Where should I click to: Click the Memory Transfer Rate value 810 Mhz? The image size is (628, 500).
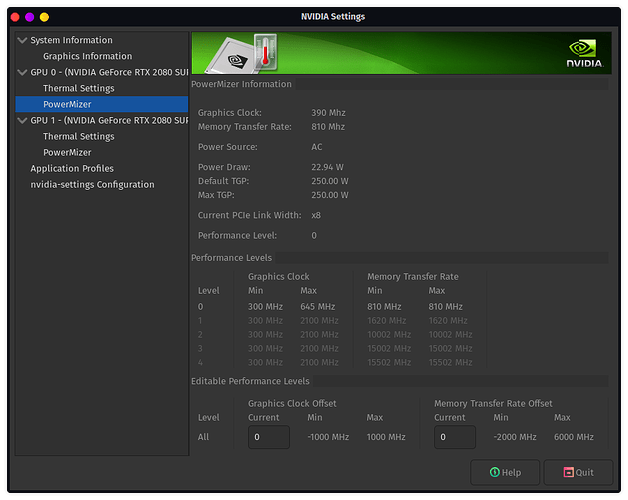point(328,127)
